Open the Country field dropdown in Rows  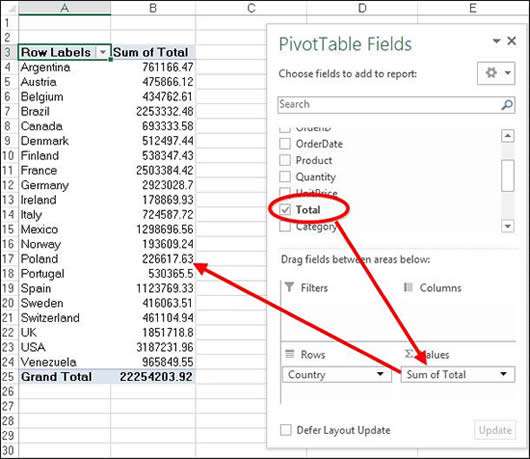point(380,374)
